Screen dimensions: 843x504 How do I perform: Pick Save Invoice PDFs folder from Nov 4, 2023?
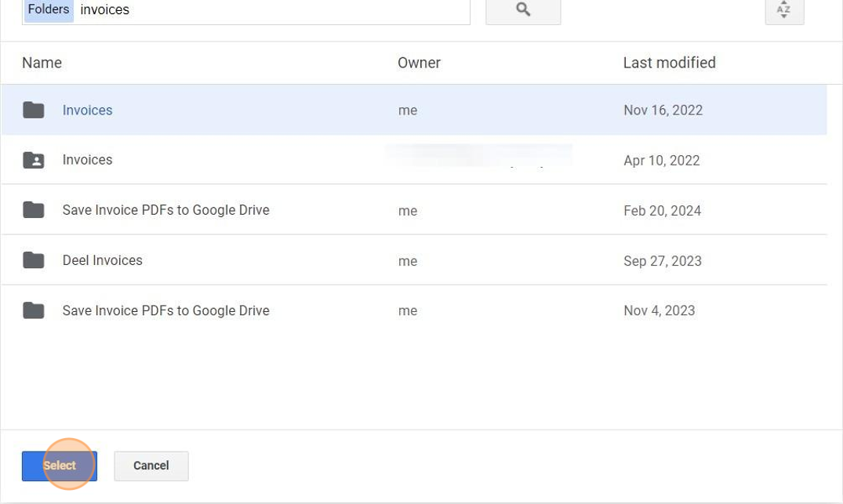pos(165,310)
